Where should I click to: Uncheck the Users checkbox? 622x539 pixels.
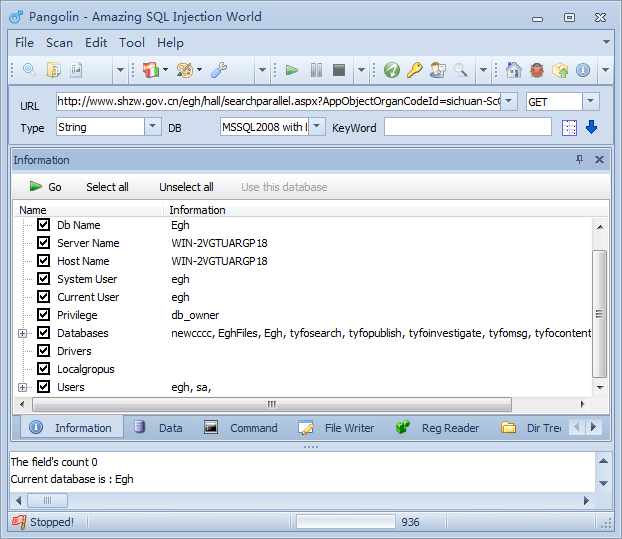tap(43, 387)
